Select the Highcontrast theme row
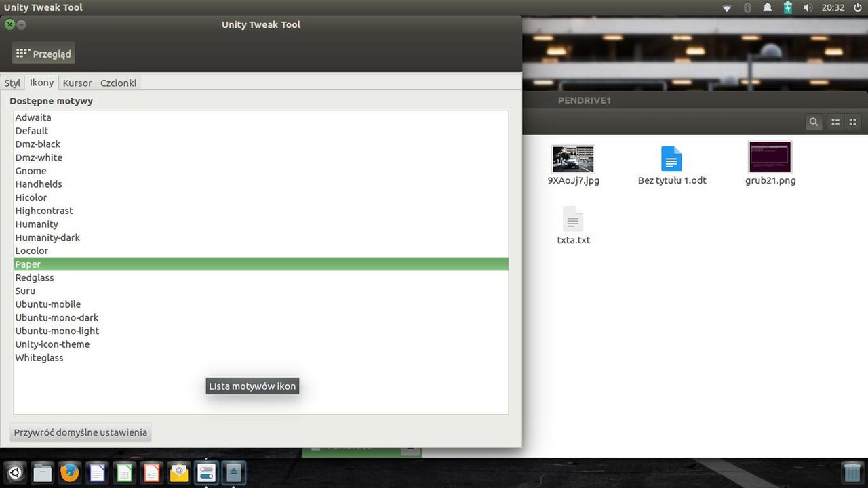868x488 pixels. click(x=261, y=211)
